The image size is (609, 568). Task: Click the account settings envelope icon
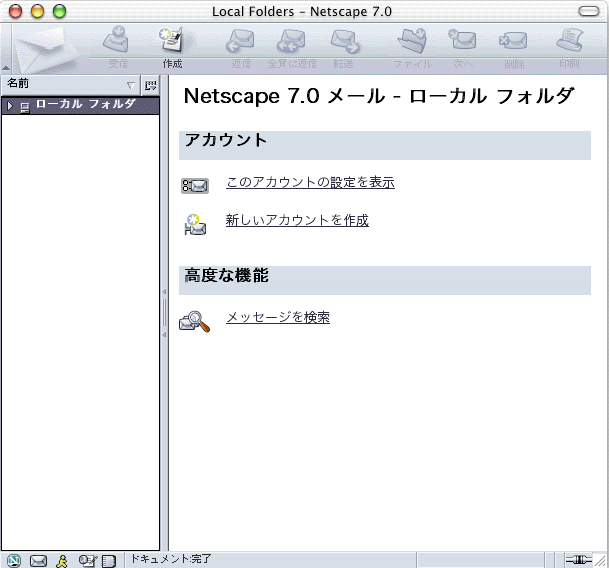coord(195,186)
